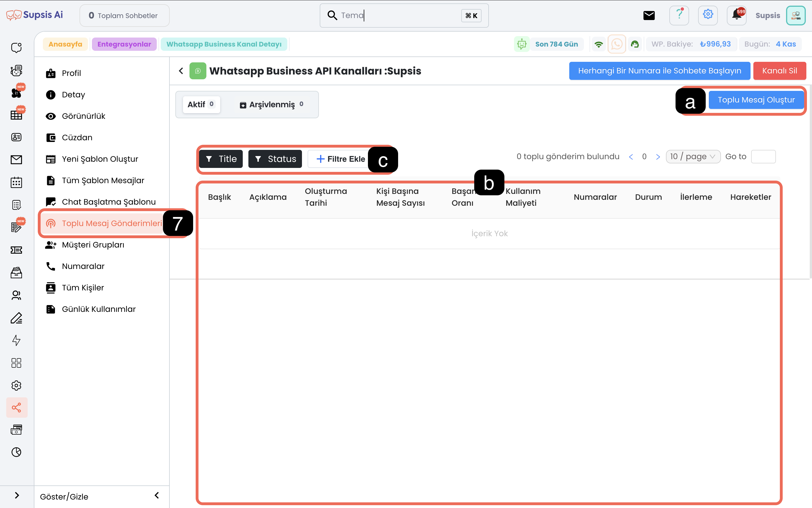Open the contact card icon in left sidebar
The width and height of the screenshot is (812, 508).
pyautogui.click(x=16, y=137)
